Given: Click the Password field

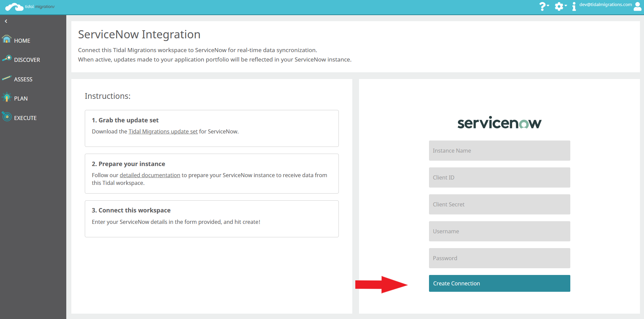Looking at the screenshot, I should coord(499,258).
